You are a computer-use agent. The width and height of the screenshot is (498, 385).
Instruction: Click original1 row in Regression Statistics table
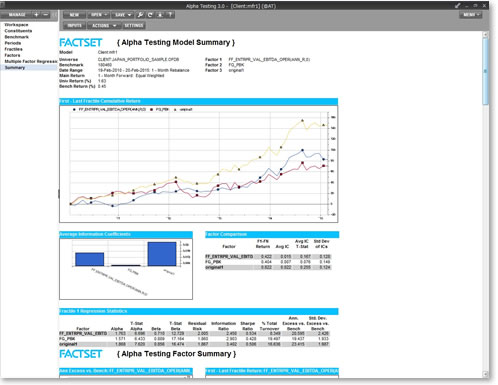coord(194,344)
